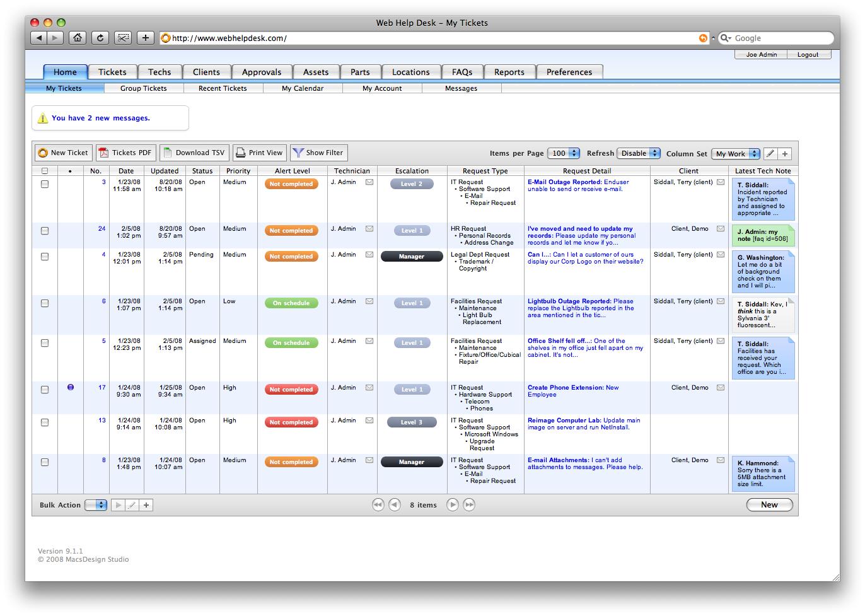Select ticket 24 with its checkbox
The height and width of the screenshot is (616, 865).
pyautogui.click(x=45, y=231)
